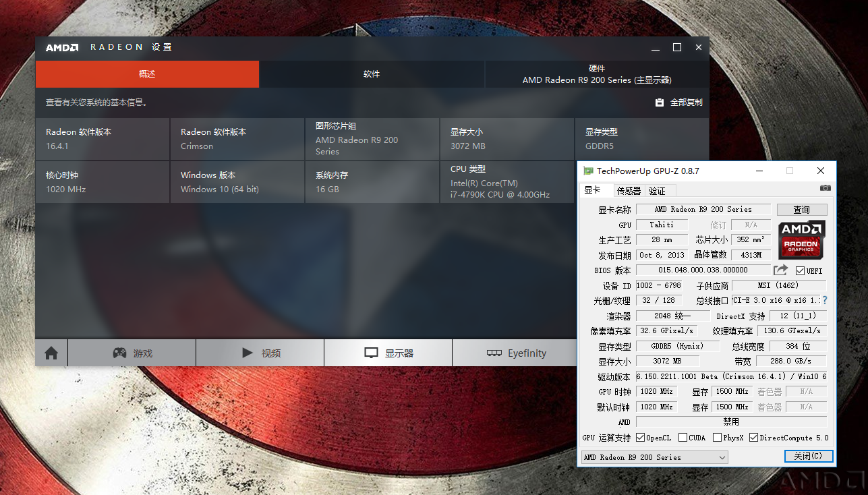
Task: Click the 32.6 GPixel/s fillrate field
Action: [x=666, y=330]
